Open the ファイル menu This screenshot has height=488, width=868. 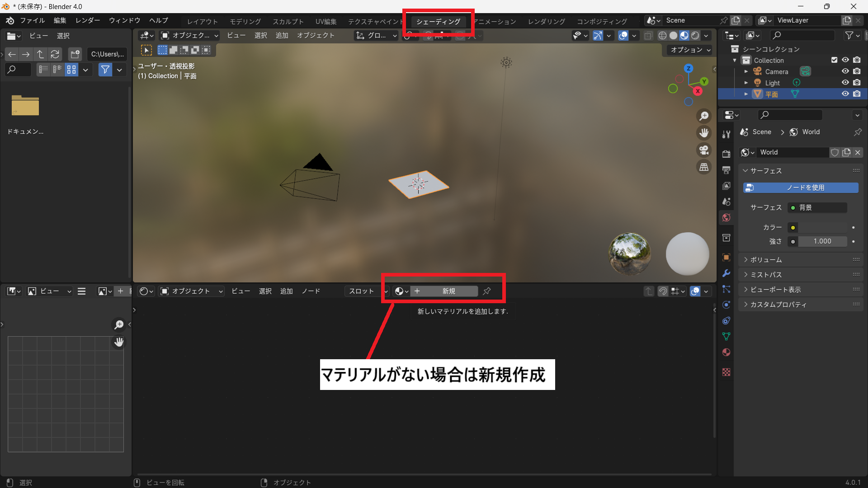coord(32,21)
